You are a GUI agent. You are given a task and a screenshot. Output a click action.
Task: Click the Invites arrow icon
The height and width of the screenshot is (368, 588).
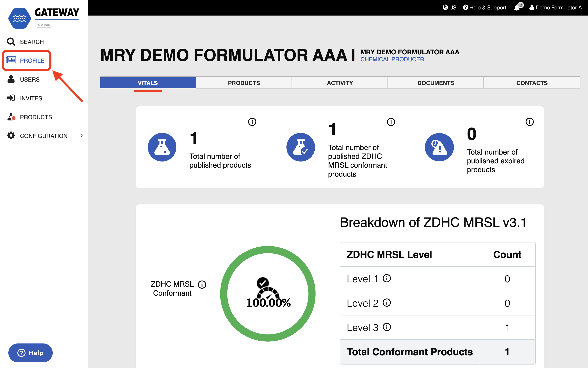11,98
